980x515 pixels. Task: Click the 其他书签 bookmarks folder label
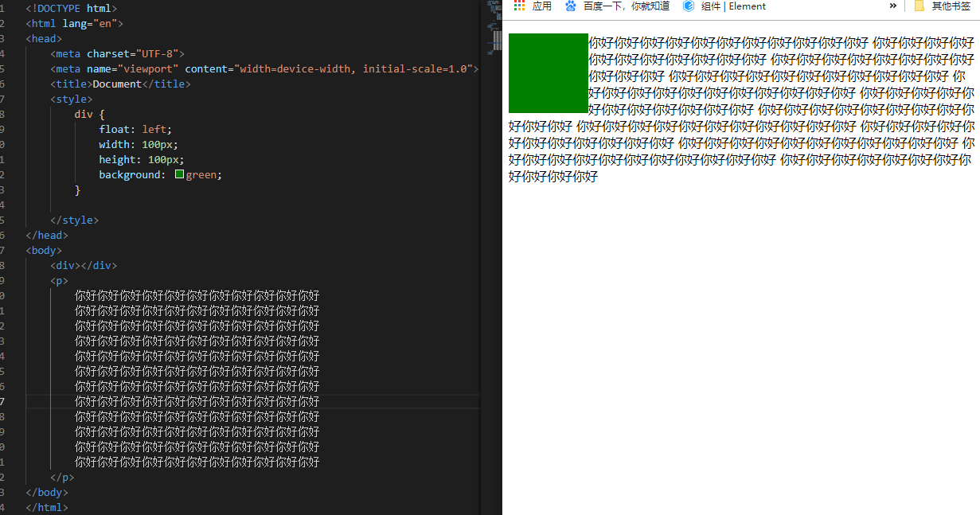tap(952, 6)
